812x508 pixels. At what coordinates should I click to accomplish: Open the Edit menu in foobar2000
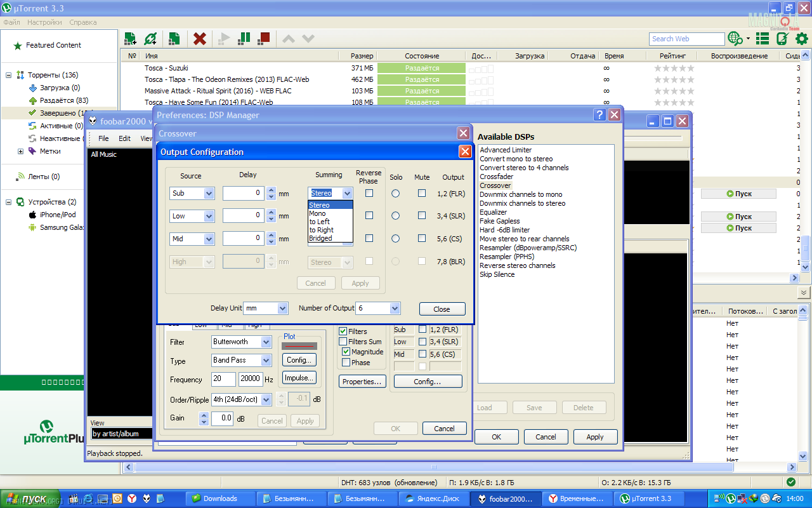124,138
